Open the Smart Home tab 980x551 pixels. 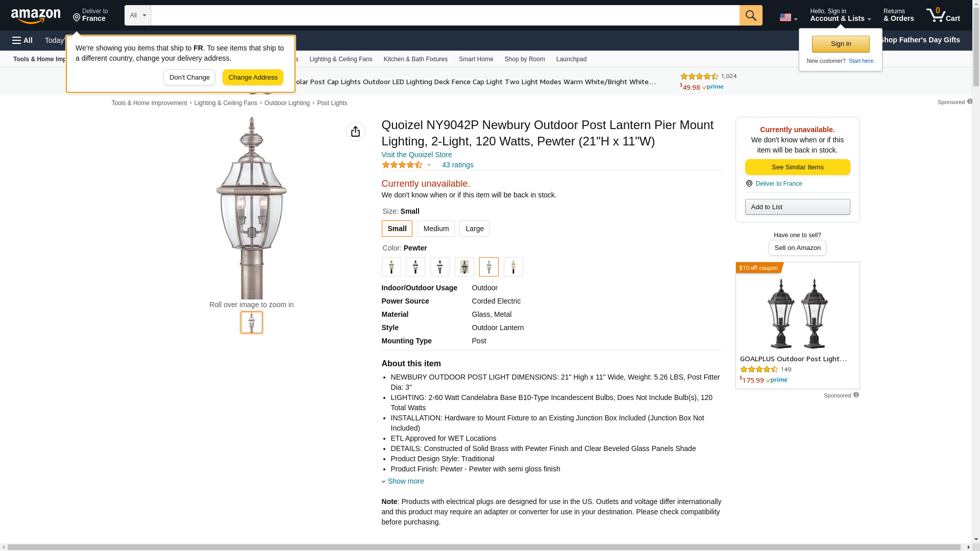(x=476, y=59)
